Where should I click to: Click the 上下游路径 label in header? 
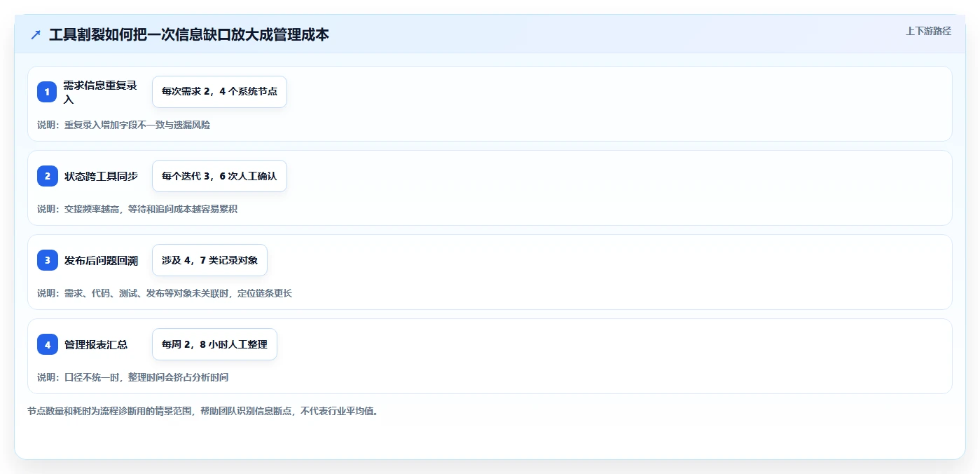pos(928,31)
